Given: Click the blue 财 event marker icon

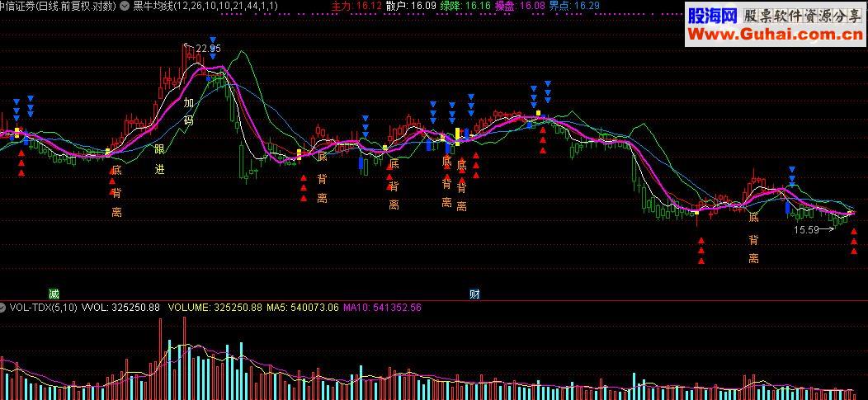Looking at the screenshot, I should 474,294.
